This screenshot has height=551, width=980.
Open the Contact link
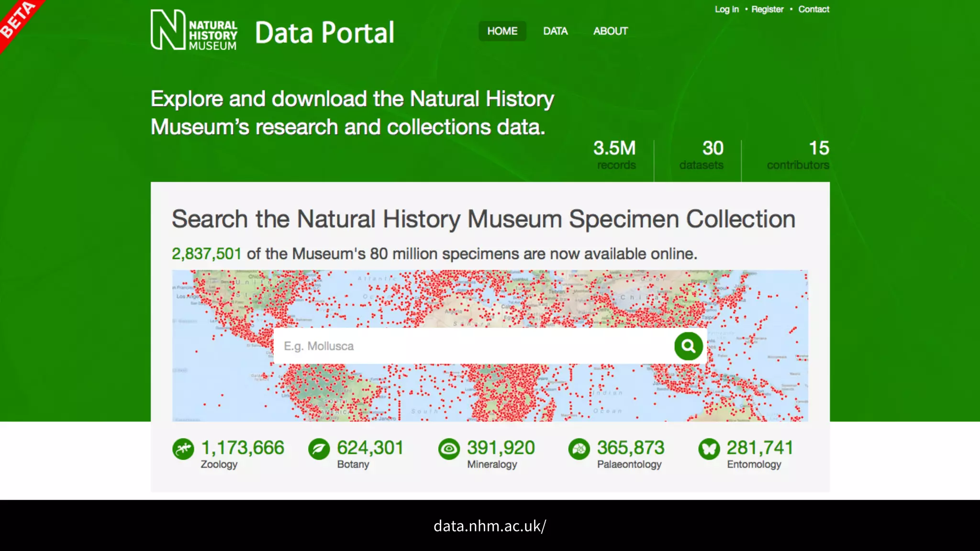point(813,9)
